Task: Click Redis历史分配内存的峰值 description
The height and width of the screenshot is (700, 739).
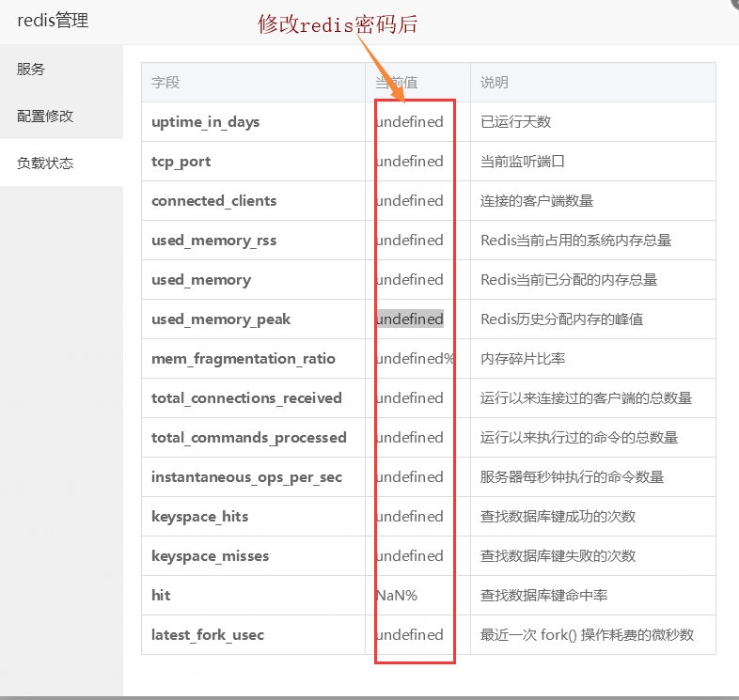Action: coord(562,319)
